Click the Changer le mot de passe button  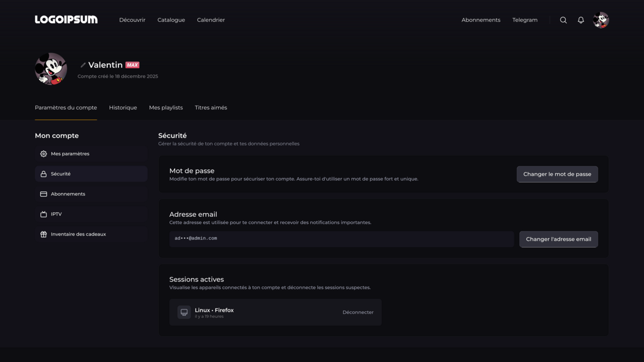[x=557, y=174]
